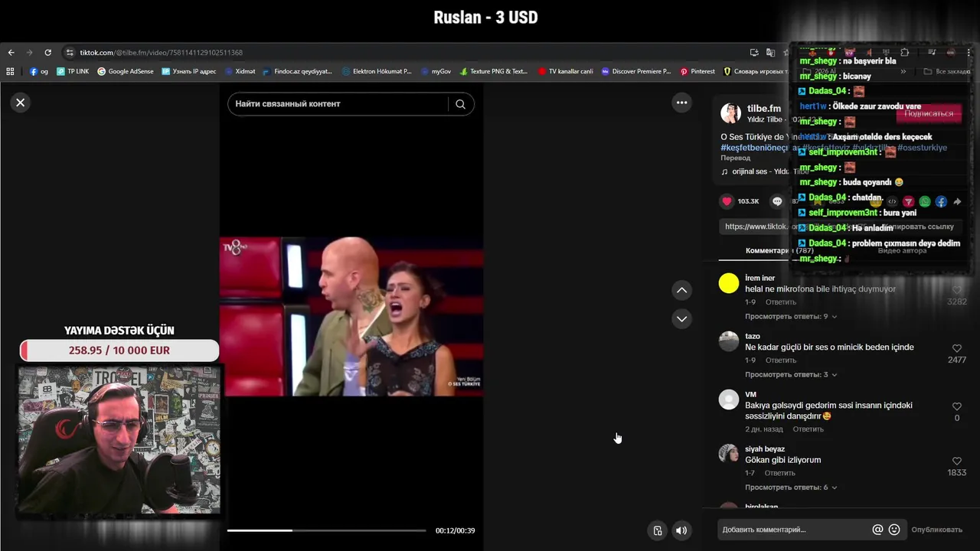Go to previous video arrow
This screenshot has width=980, height=551.
681,290
